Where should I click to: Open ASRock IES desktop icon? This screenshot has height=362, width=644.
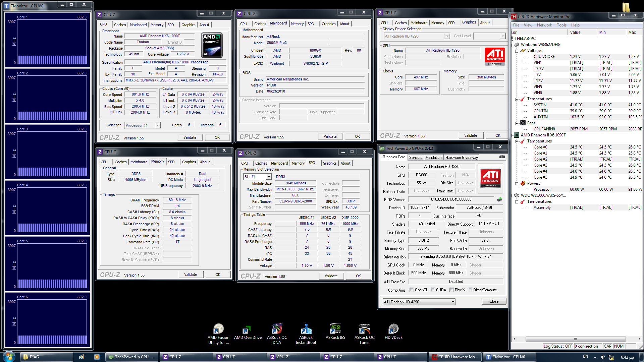[335, 332]
